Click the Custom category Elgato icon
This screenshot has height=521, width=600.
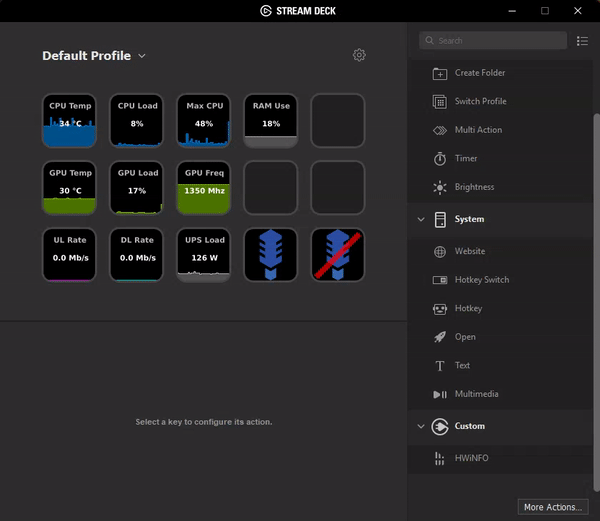(440, 427)
